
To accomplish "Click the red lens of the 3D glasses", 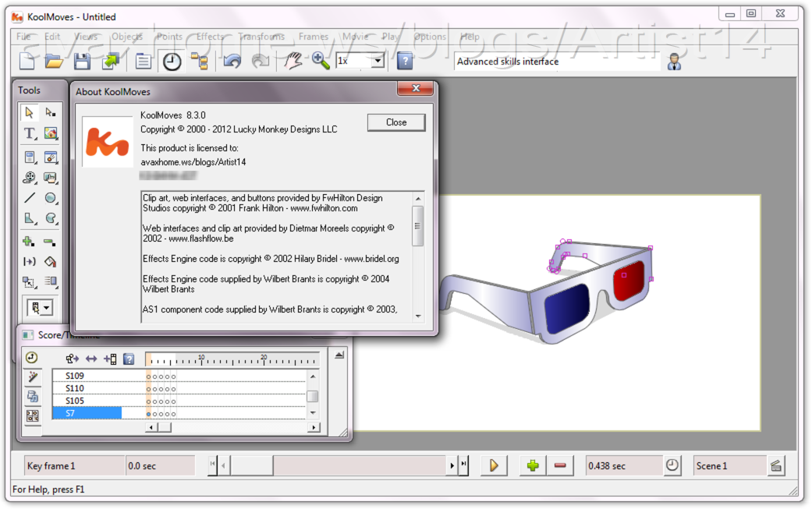I will click(628, 281).
